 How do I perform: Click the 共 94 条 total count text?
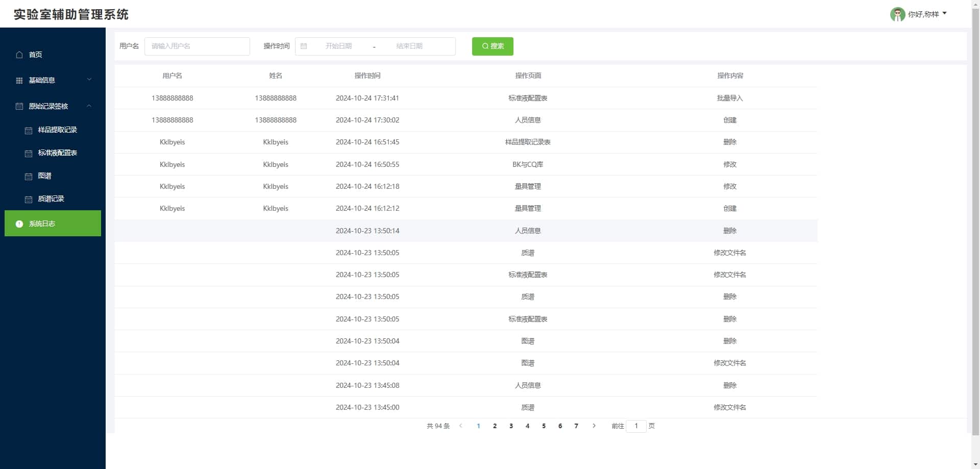438,426
